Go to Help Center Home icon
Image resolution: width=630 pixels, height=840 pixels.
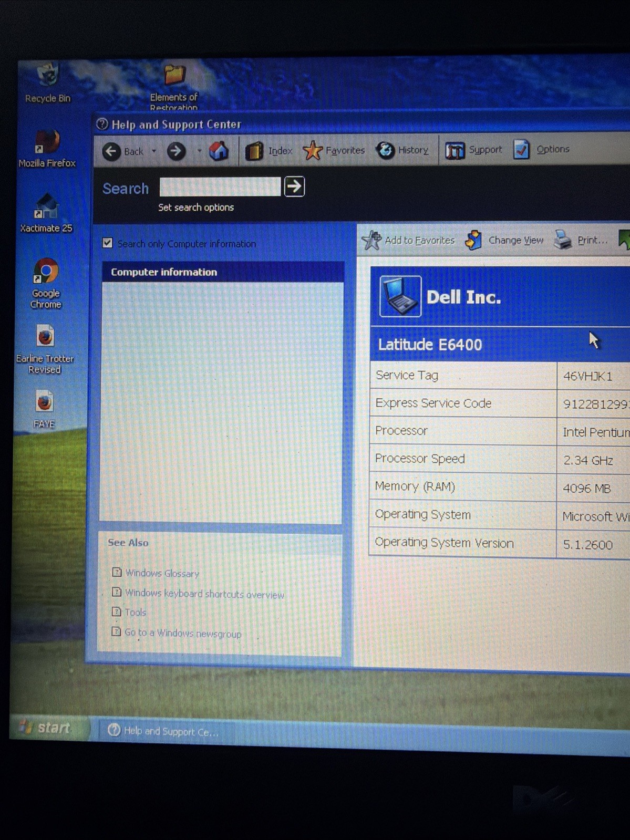(219, 151)
